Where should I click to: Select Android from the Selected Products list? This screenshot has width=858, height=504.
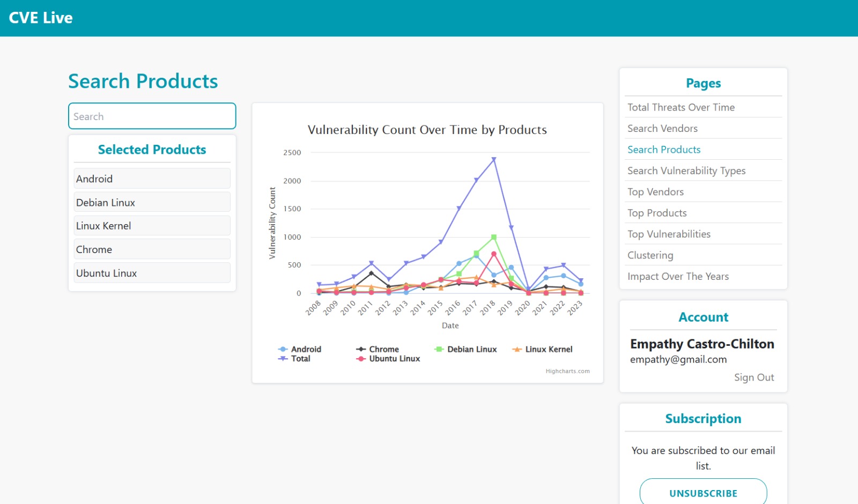tap(152, 179)
